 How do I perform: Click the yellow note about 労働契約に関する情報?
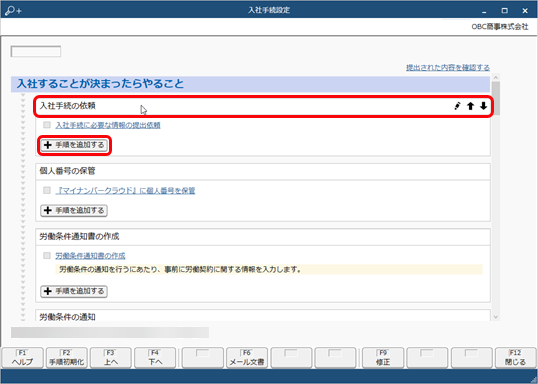pos(269,270)
